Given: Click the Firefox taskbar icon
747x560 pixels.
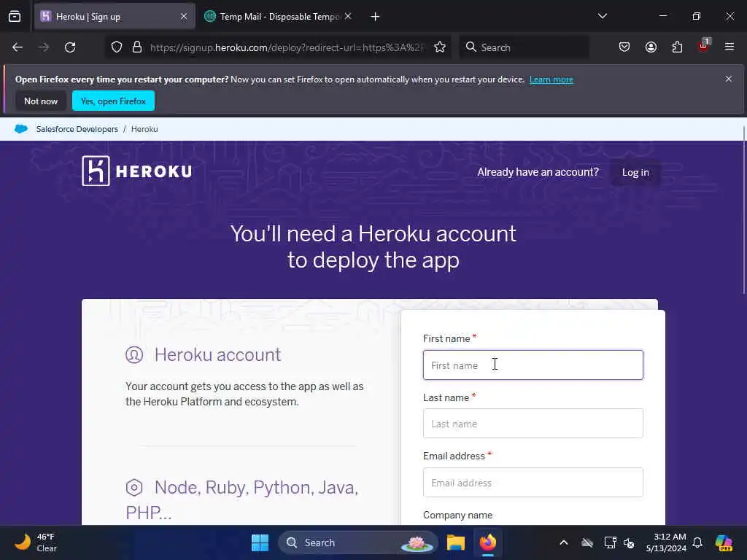Looking at the screenshot, I should [488, 542].
